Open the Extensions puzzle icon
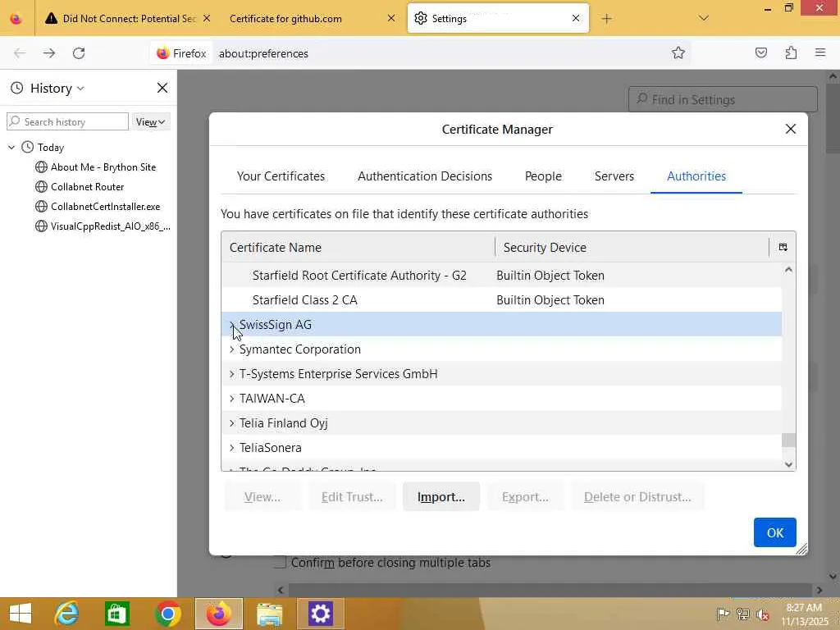Viewport: 840px width, 630px height. (791, 52)
